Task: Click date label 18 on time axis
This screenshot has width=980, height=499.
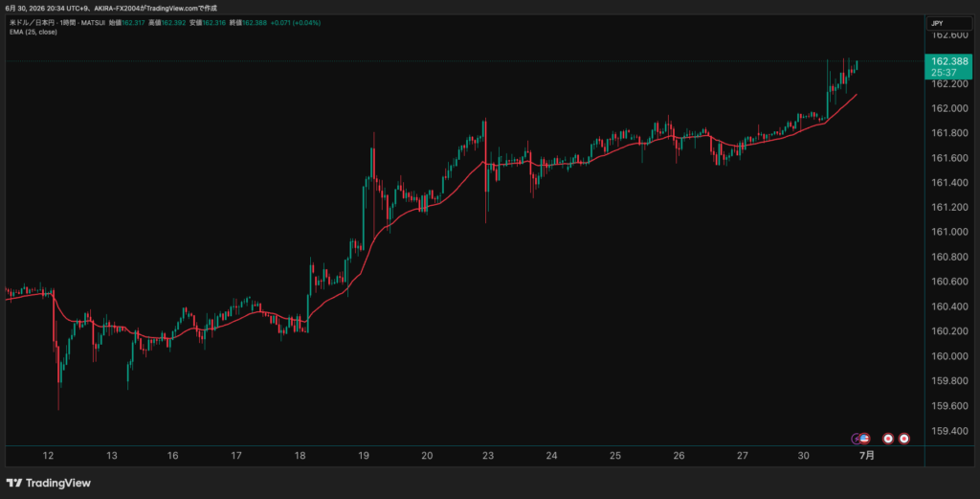Action: coord(300,456)
